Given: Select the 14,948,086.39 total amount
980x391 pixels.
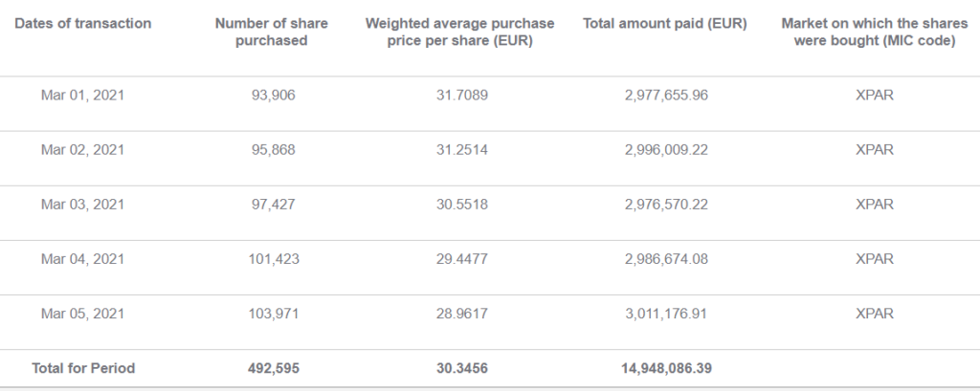Looking at the screenshot, I should (666, 368).
